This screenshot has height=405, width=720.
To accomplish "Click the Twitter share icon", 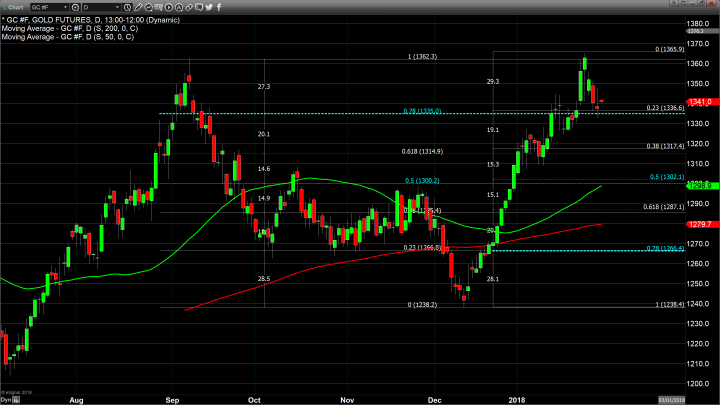I will pos(209,7).
